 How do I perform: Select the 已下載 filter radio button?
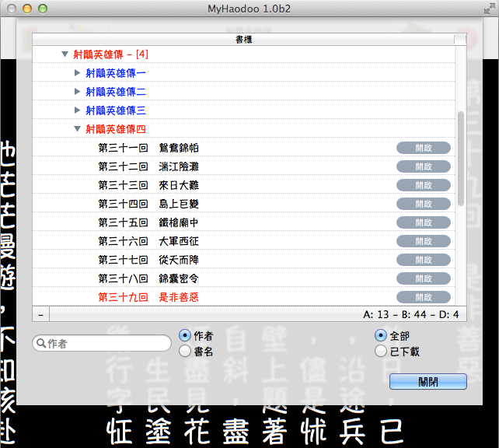click(x=381, y=352)
